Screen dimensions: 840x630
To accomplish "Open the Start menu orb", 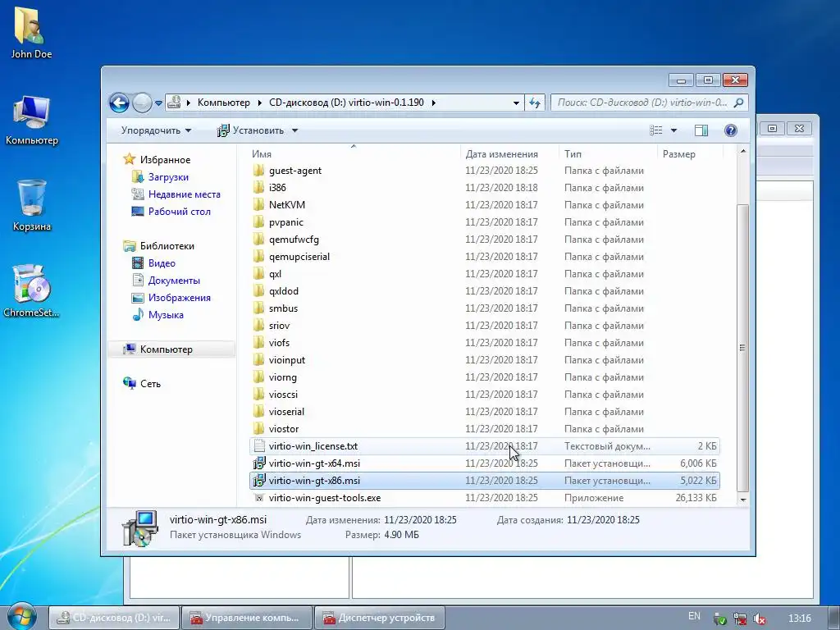I will [x=21, y=617].
